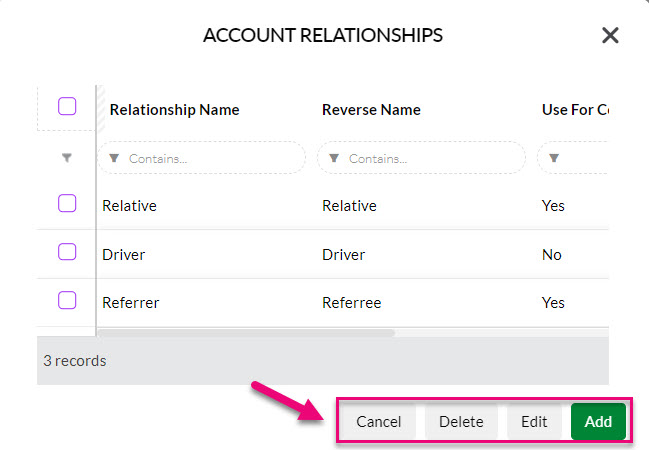Click the green Add button
649x450 pixels.
(x=598, y=421)
